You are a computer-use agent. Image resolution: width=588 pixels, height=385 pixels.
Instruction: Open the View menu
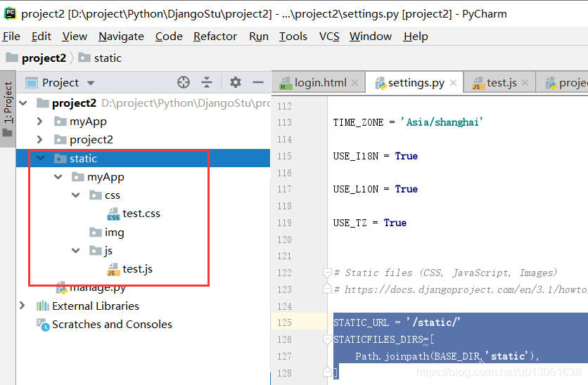coord(75,37)
